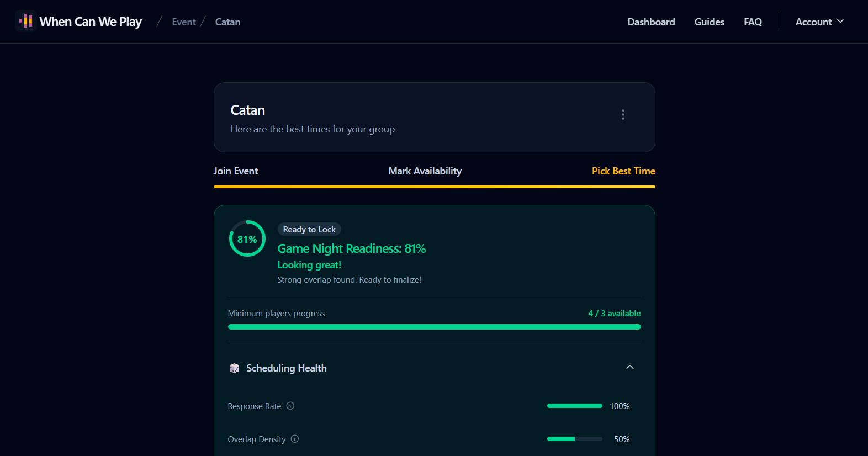Open the Guides page
The image size is (868, 456).
709,22
